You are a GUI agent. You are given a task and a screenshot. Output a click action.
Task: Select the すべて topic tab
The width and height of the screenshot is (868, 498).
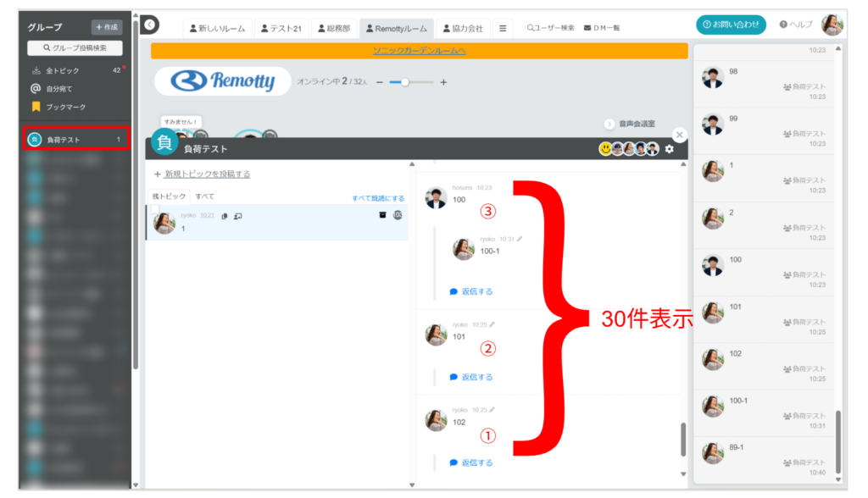[x=205, y=196]
